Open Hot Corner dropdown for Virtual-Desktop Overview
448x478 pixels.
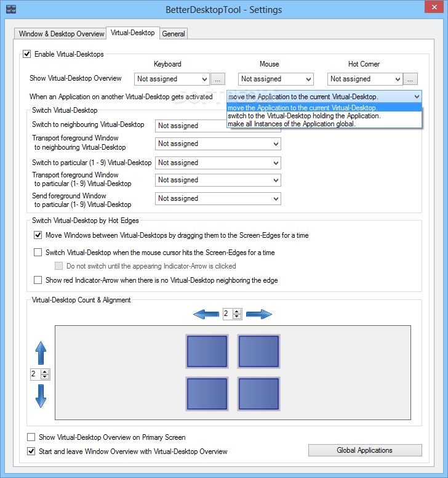[365, 79]
